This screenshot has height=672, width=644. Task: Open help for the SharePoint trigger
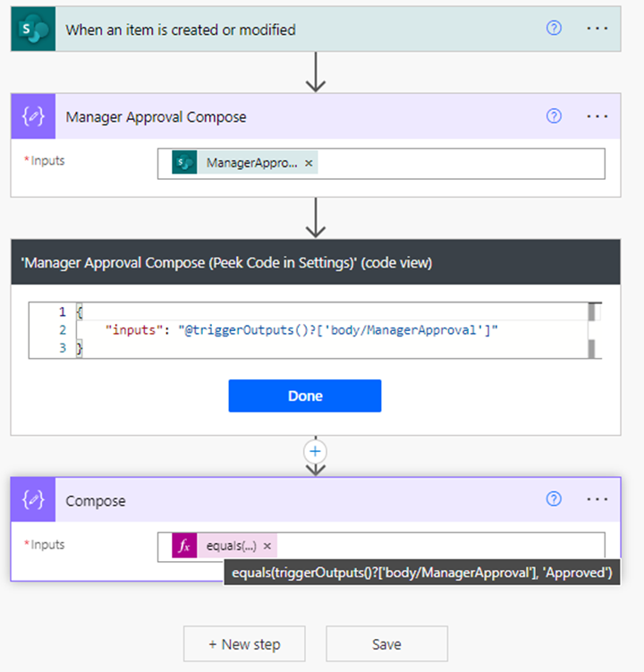554,28
